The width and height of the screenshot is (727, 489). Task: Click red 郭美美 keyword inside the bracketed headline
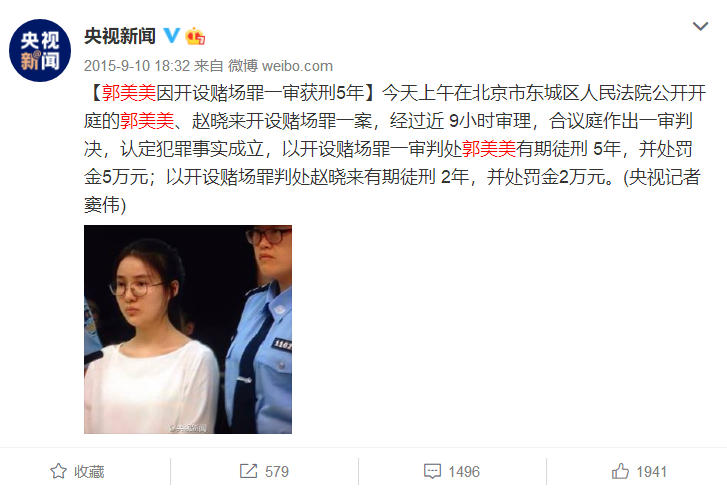(x=129, y=93)
